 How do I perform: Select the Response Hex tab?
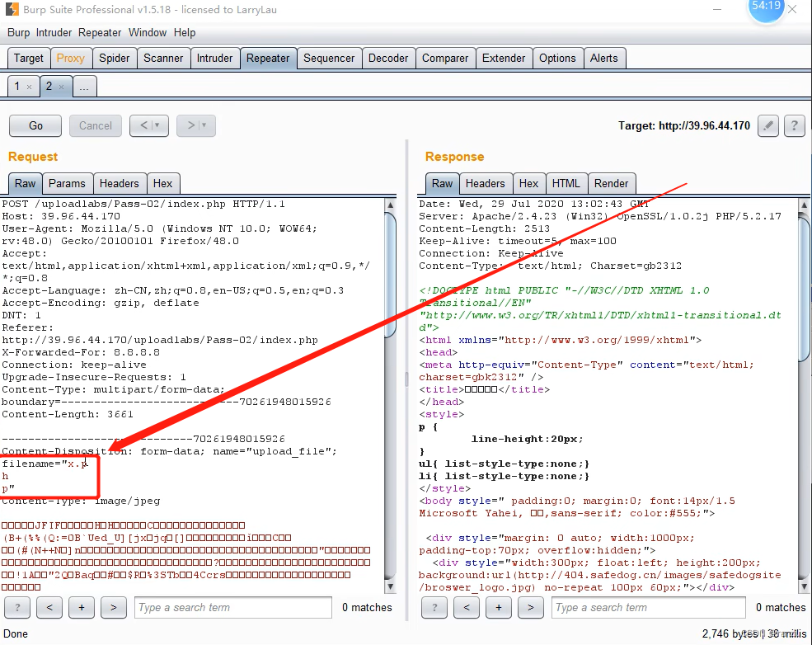528,183
